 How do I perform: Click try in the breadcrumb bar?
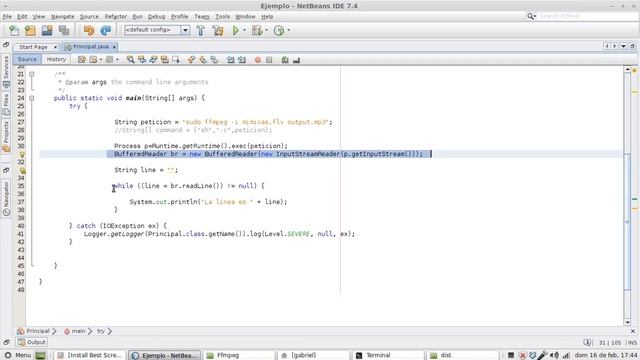(x=101, y=331)
